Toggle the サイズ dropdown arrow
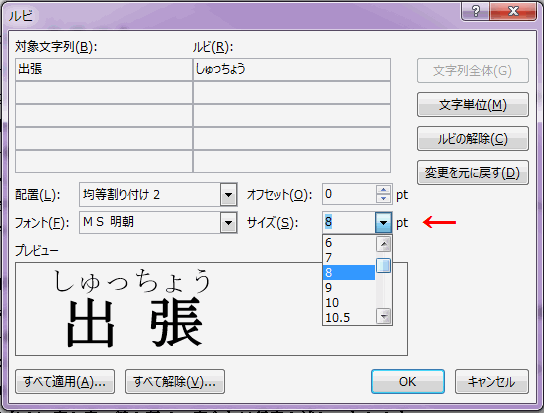 coord(383,222)
